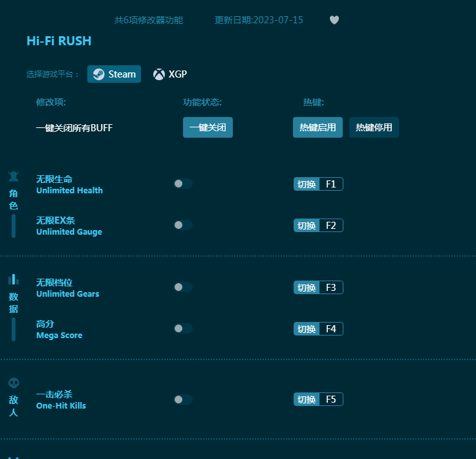Switch on One-Hit Kills toggle
Viewport: 476px width, 459px height.
[183, 400]
